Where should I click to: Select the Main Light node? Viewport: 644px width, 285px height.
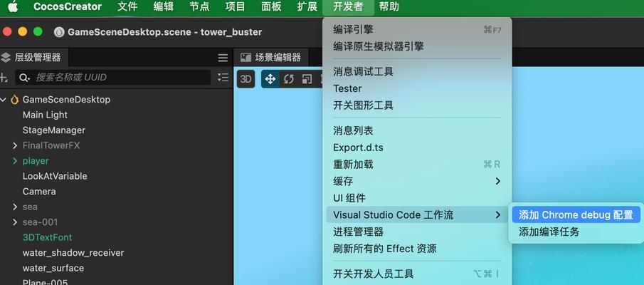pos(45,115)
